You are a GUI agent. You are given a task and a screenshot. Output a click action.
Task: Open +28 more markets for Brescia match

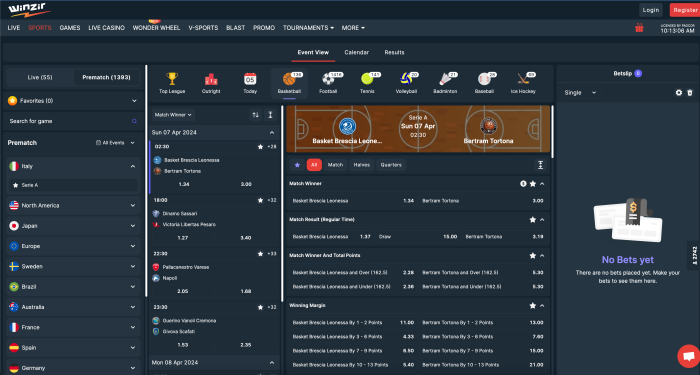[x=271, y=146]
